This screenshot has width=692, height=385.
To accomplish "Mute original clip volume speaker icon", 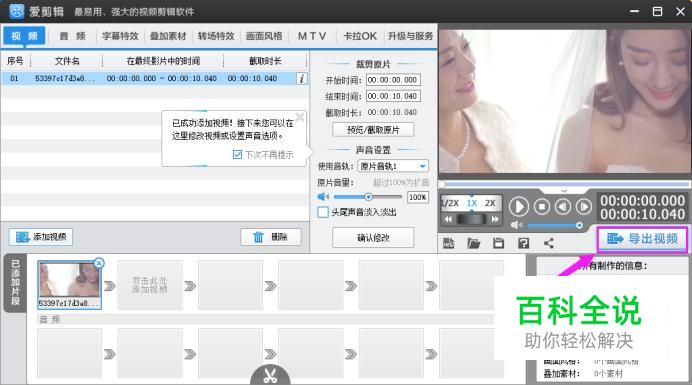I will [323, 196].
